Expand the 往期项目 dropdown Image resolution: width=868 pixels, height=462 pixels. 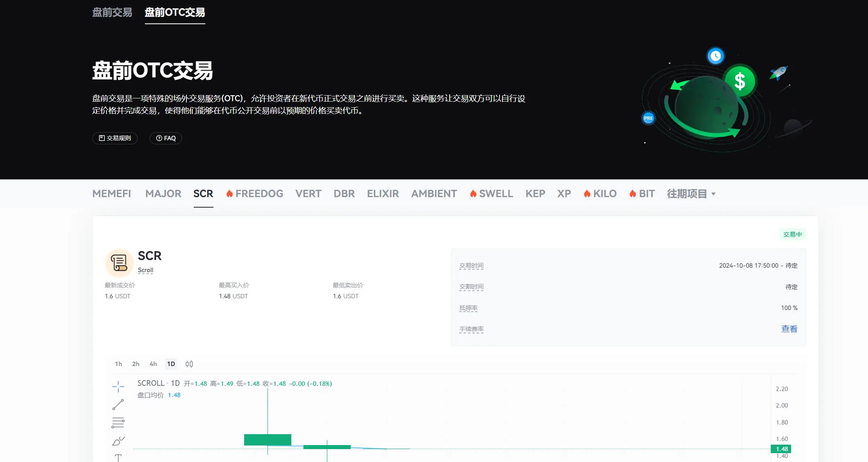point(691,194)
